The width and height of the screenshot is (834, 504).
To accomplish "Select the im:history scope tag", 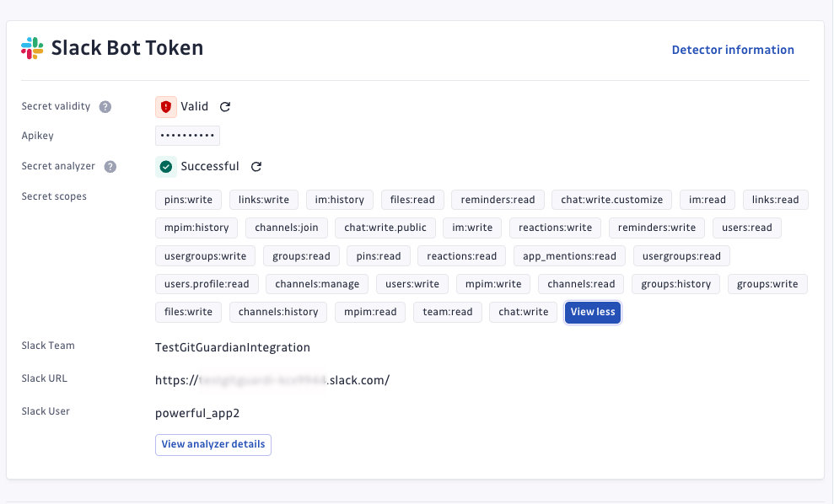I will point(339,200).
